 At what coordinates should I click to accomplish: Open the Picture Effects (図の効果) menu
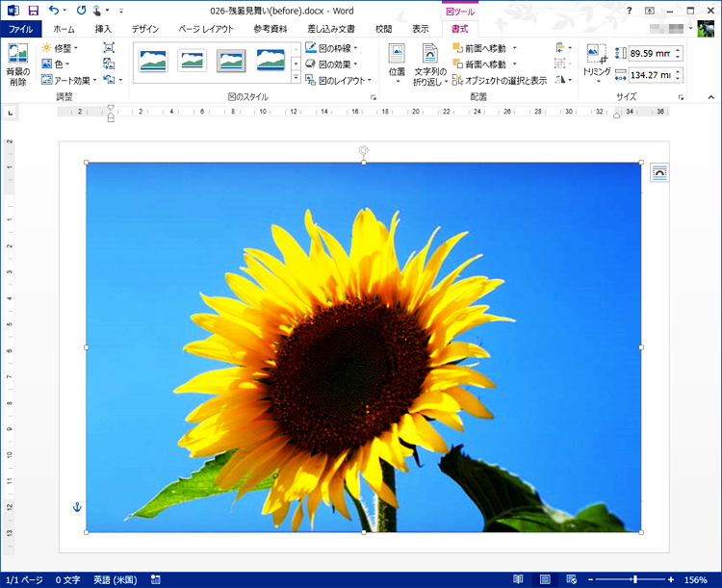coord(331,64)
